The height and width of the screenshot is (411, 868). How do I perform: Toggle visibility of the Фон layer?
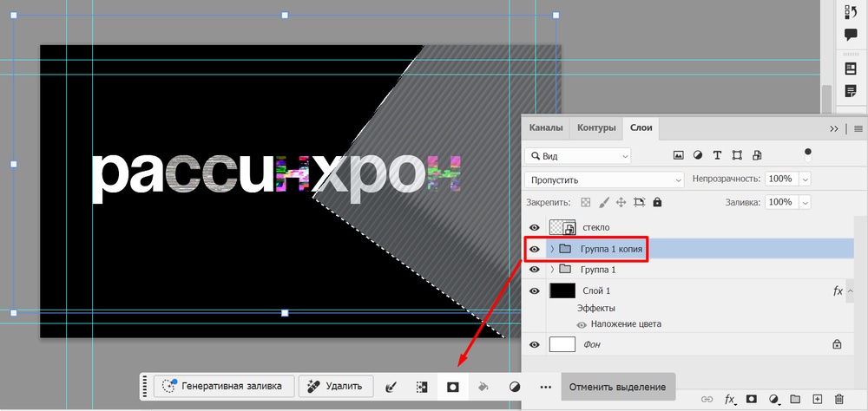(535, 344)
